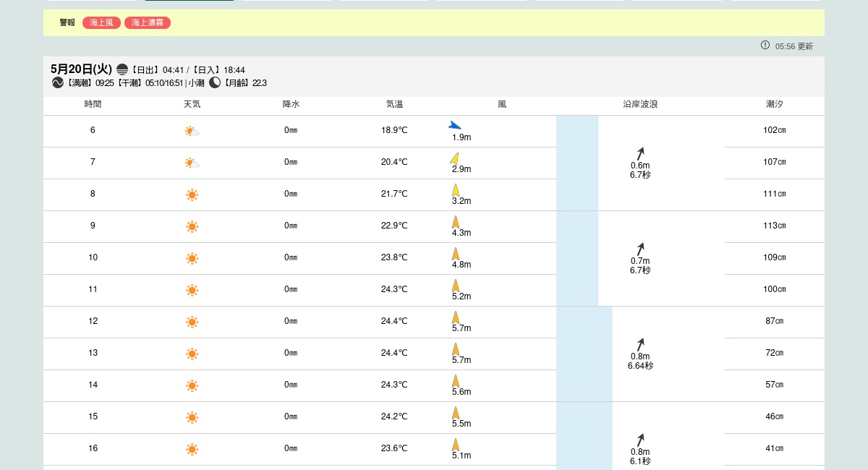Click the info icon beside 05:56 更新
This screenshot has width=868, height=470.
click(765, 46)
